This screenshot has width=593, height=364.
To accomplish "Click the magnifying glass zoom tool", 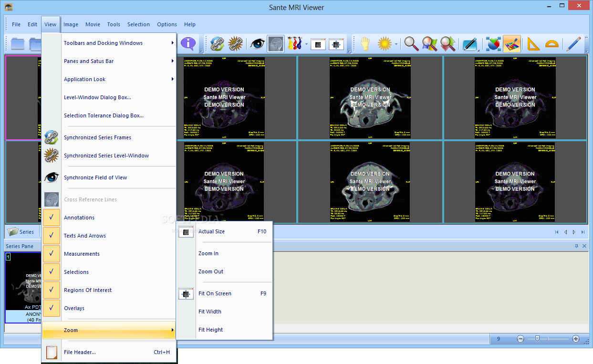I will pyautogui.click(x=411, y=44).
